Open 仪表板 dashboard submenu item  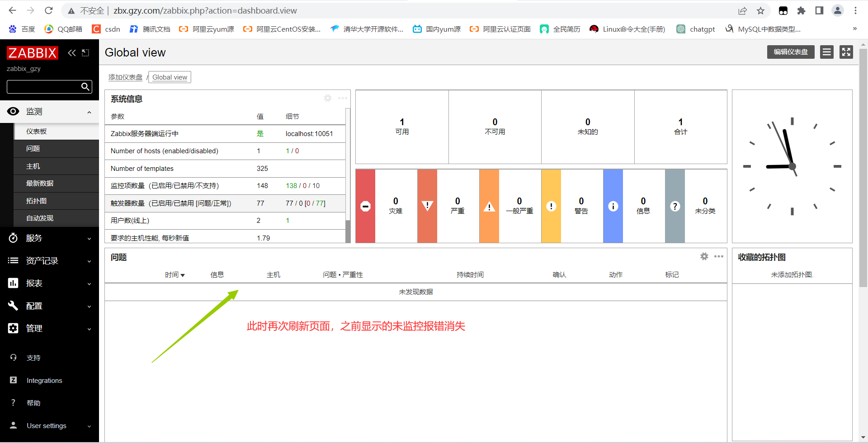point(57,132)
